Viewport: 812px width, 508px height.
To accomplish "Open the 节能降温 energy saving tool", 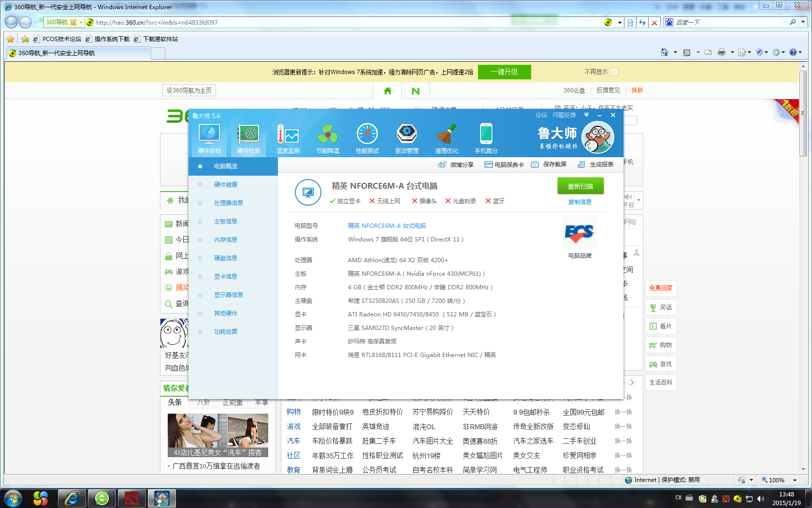I will (x=328, y=139).
